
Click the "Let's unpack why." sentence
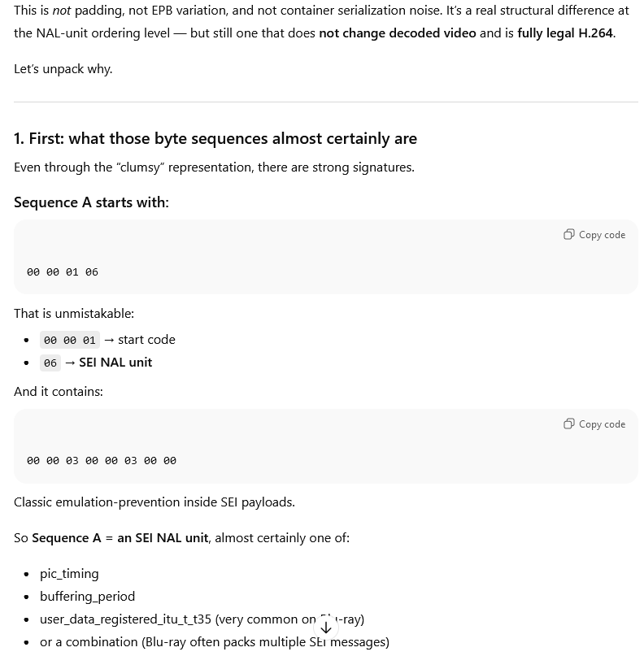point(63,69)
